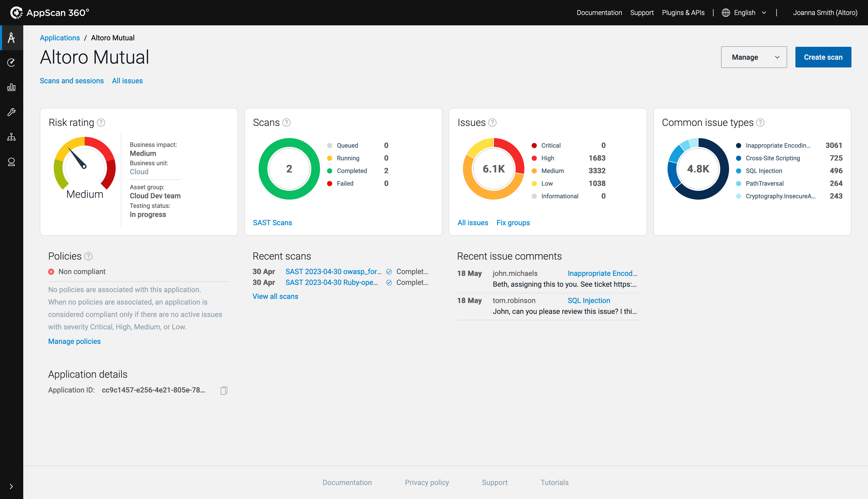Copy the Application ID using the copy icon
Screen dimensions: 868x499
click(224, 390)
